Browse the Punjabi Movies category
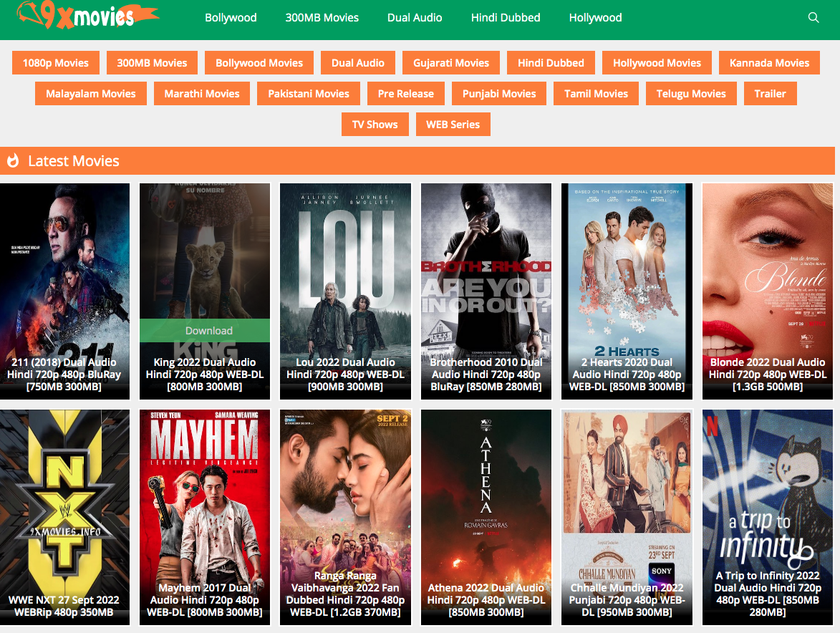This screenshot has height=633, width=840. (498, 94)
